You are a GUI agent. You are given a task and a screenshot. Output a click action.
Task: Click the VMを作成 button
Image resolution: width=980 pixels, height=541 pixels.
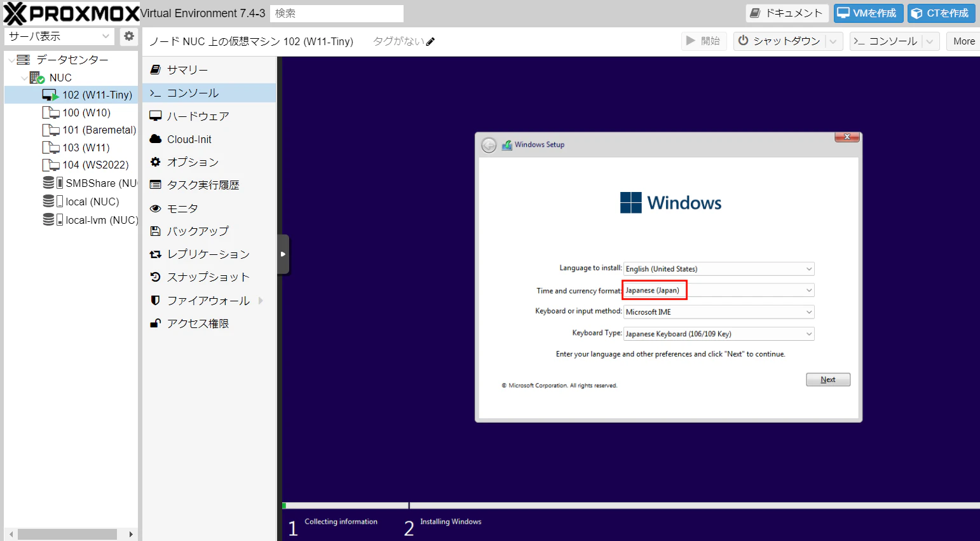(x=868, y=13)
